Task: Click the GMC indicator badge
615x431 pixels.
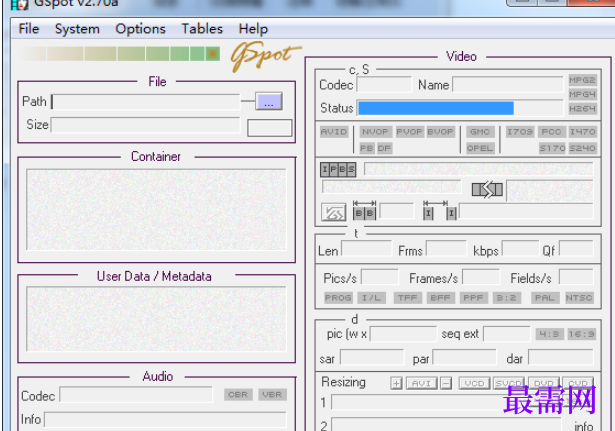Action: coord(480,132)
